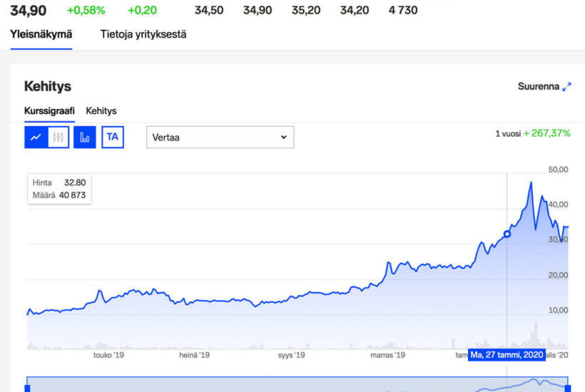585x392 pixels.
Task: Click the Hinta and Määrä tooltip box
Action: 59,189
